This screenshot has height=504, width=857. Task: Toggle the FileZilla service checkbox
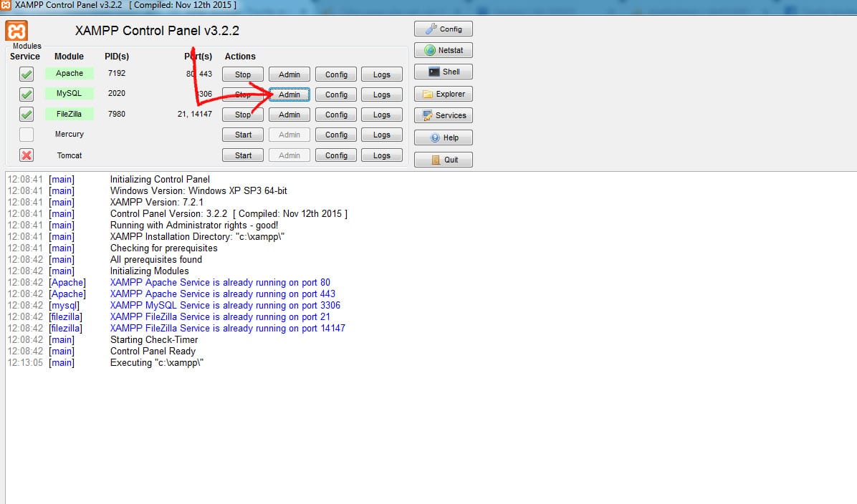27,114
